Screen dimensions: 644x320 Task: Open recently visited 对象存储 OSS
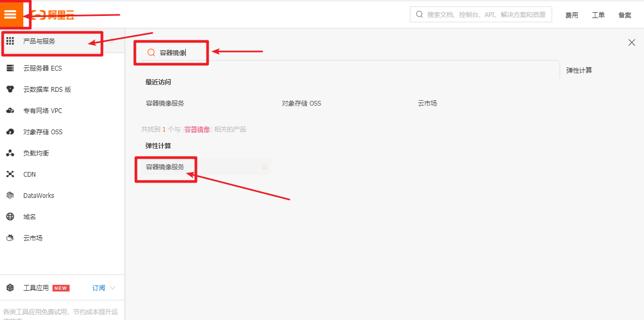tap(302, 103)
